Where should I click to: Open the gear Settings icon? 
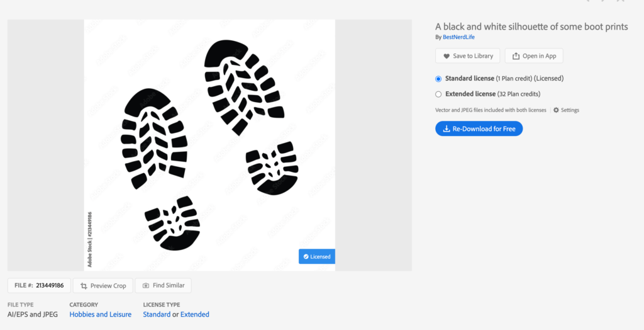point(556,110)
